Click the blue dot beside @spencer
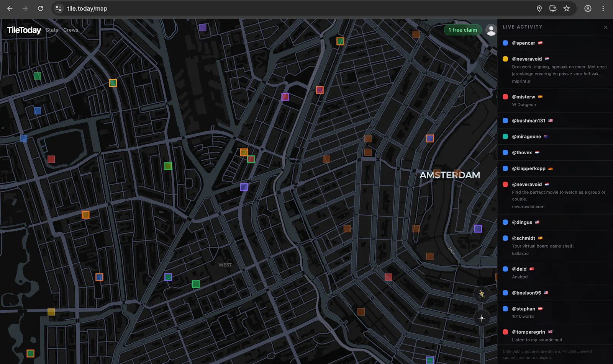 coord(505,43)
